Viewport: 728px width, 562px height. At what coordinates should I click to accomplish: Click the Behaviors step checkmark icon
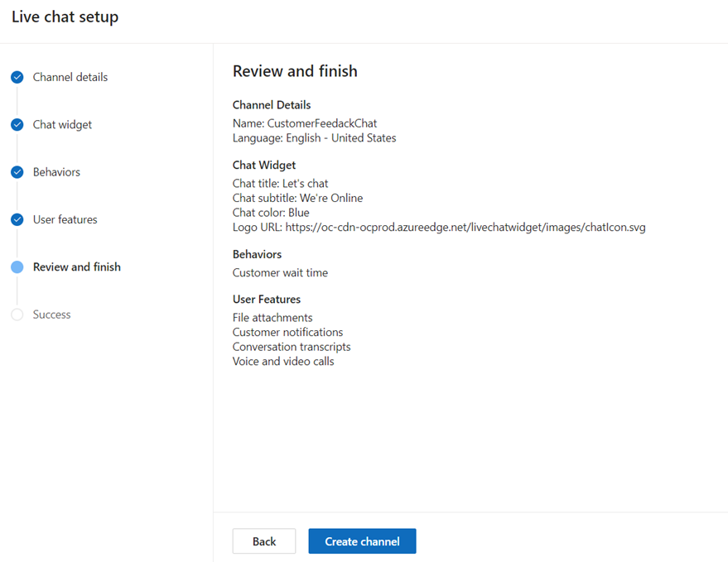(x=17, y=172)
